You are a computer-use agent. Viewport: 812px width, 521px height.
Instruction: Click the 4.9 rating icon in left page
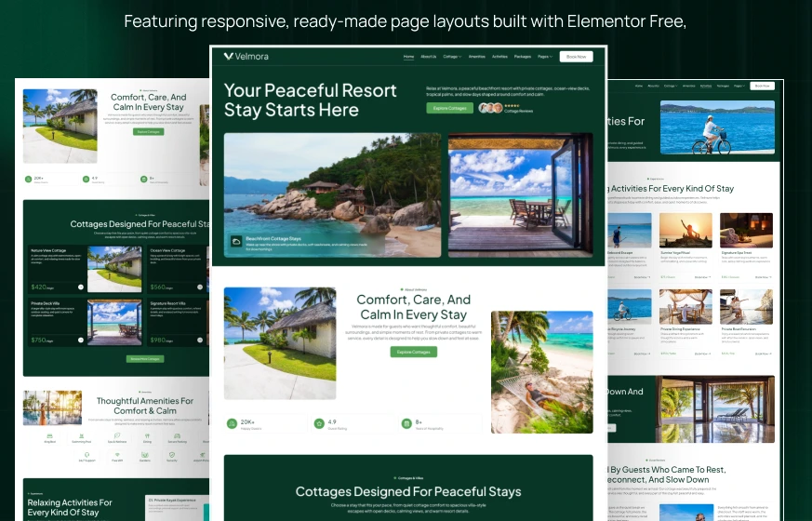(x=86, y=180)
